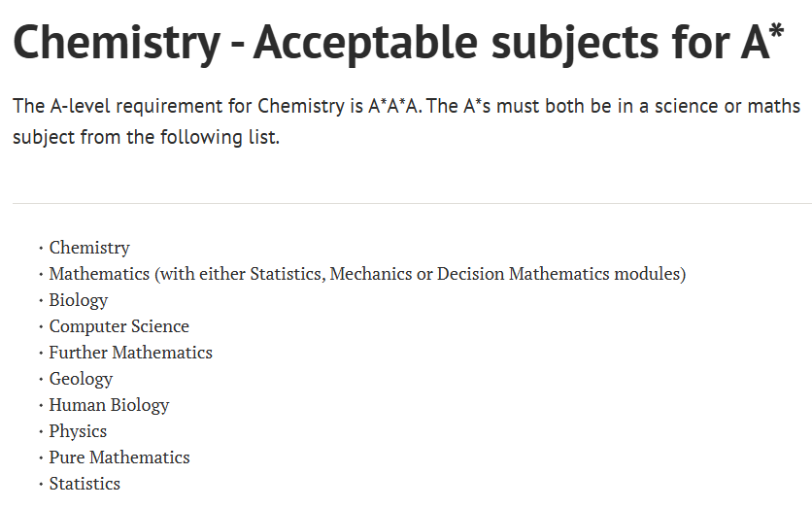
Task: Click 'subject from the following list' text
Action: (146, 138)
